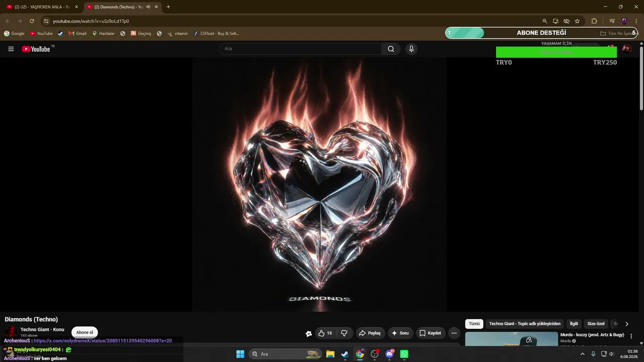Click the Techno Giant channel avatar
Screen dimensions: 644x362
tap(11, 332)
